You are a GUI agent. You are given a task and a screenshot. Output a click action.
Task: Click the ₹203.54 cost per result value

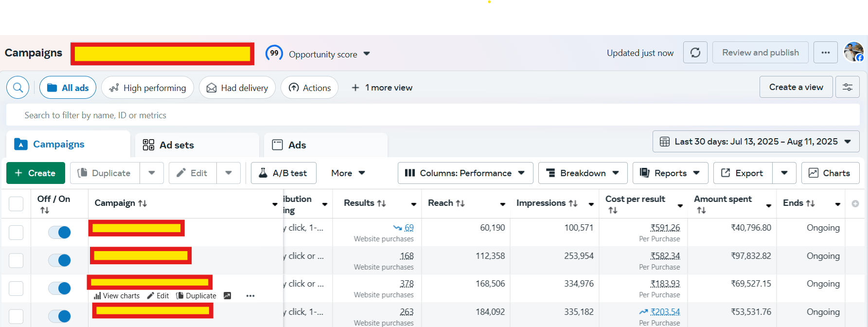(x=665, y=312)
